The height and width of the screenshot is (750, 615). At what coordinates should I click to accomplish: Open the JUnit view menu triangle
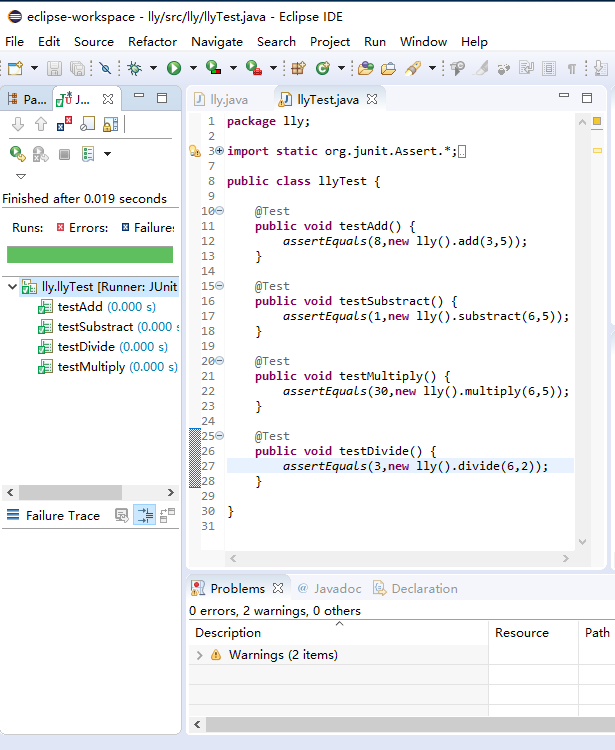tap(21, 177)
